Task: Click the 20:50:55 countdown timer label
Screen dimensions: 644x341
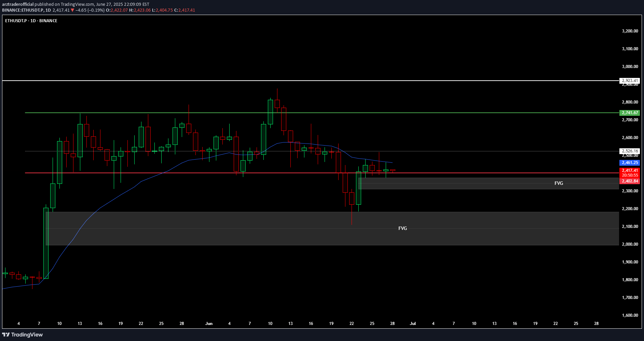Action: (x=629, y=175)
